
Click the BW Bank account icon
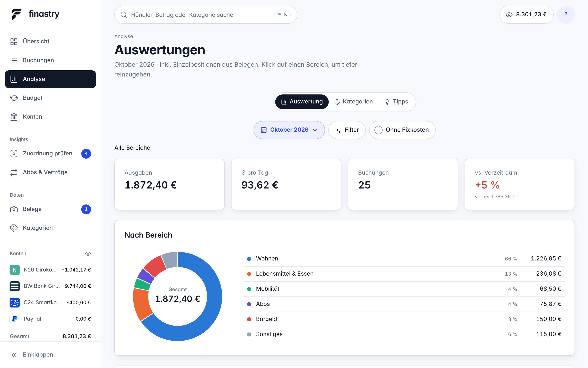(x=14, y=286)
